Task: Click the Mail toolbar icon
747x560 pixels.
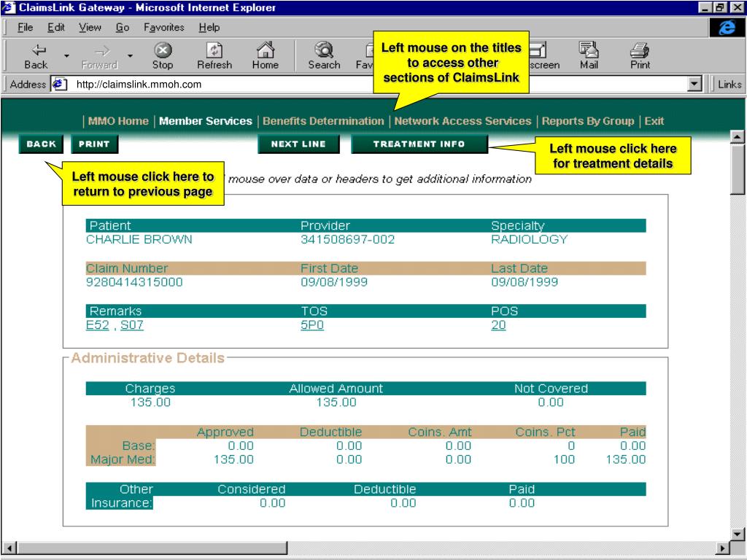Action: [589, 50]
